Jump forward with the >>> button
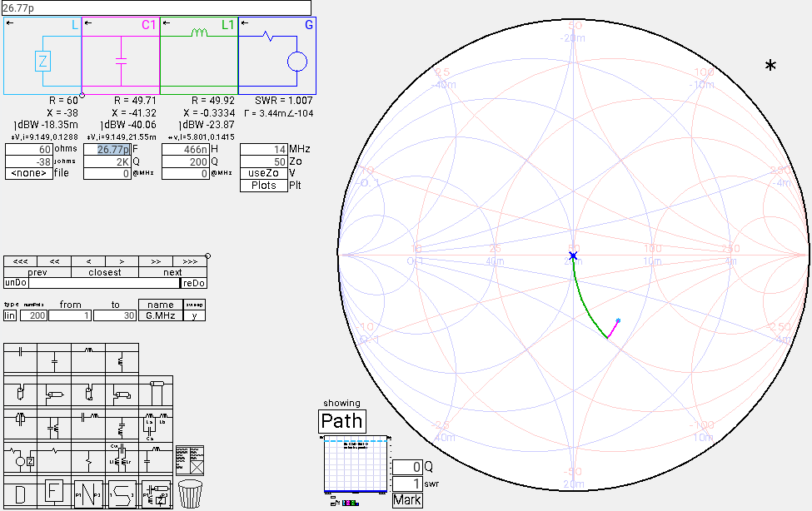This screenshot has height=511, width=812. (190, 261)
